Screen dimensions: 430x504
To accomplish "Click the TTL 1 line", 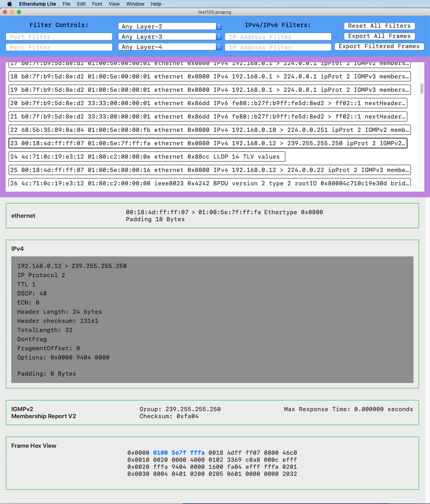I will pyautogui.click(x=26, y=284).
